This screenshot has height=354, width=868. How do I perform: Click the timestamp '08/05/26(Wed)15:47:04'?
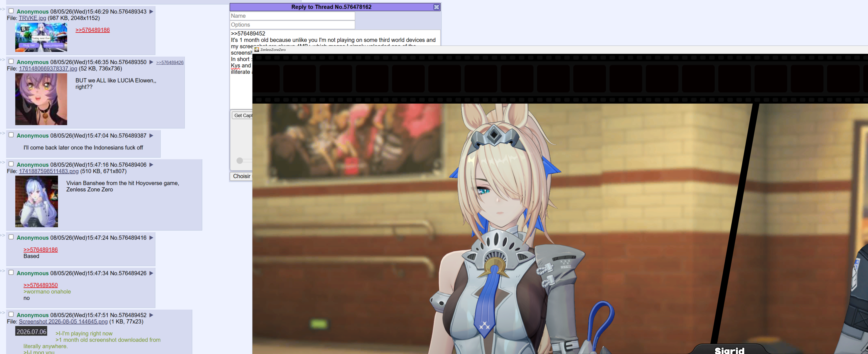[x=80, y=135]
